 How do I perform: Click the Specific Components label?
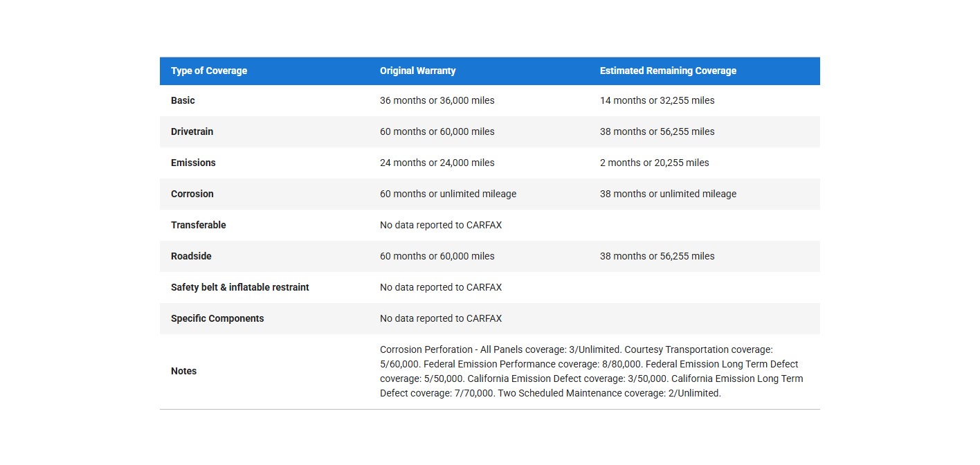217,318
